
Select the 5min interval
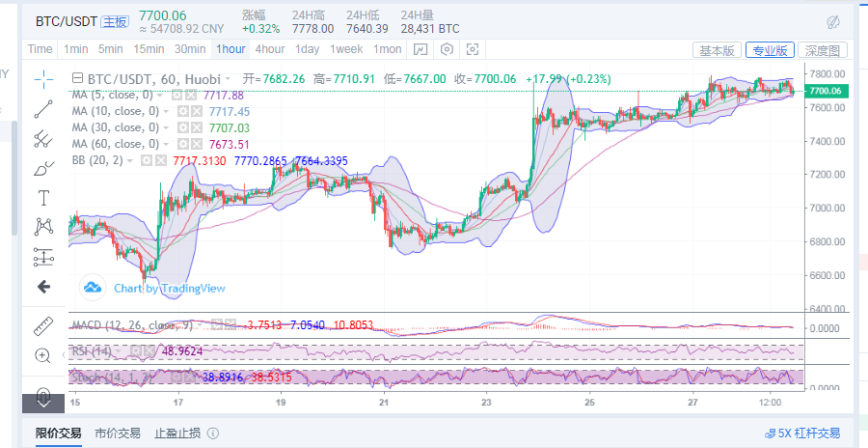click(110, 49)
